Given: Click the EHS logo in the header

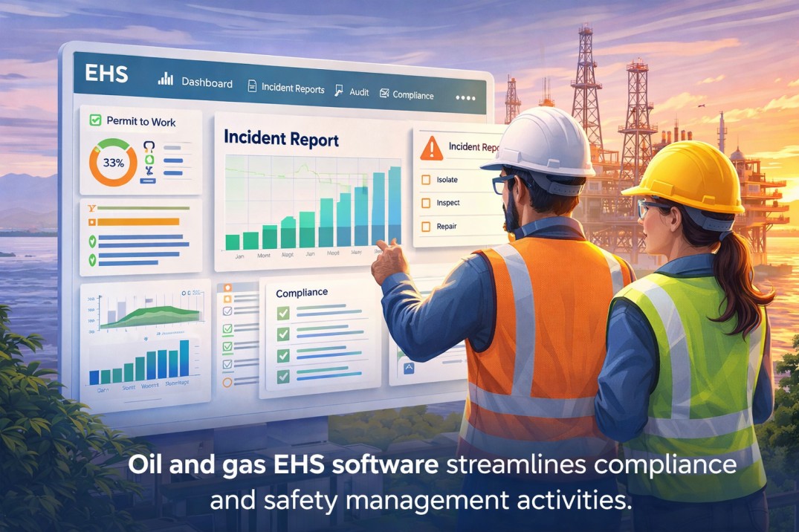Looking at the screenshot, I should 106,74.
